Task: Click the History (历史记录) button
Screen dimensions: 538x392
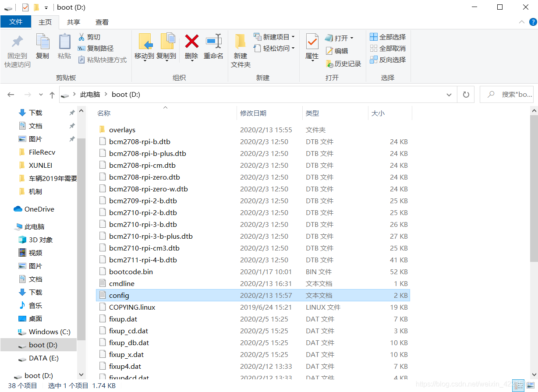Action: [343, 64]
